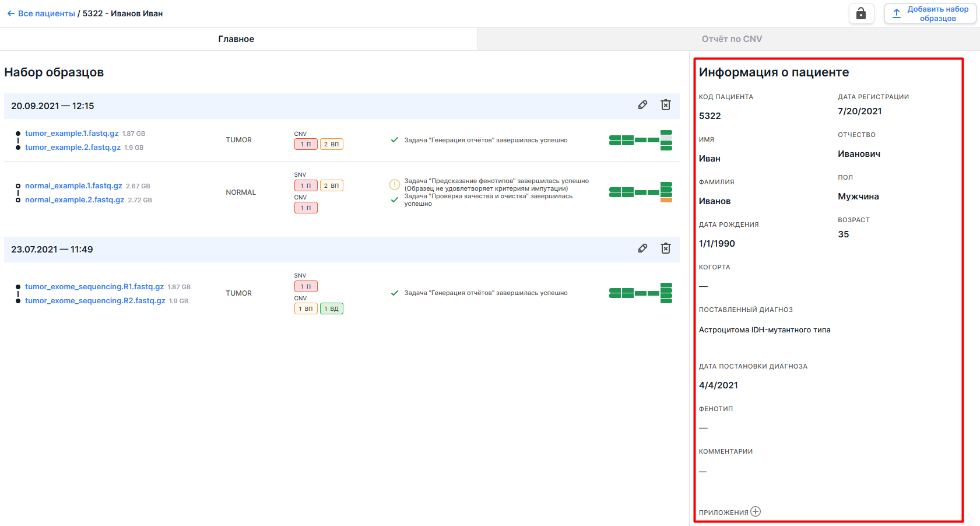Edit the 23.07.2021 sample set
Screen dimensions: 980x526
tap(642, 248)
